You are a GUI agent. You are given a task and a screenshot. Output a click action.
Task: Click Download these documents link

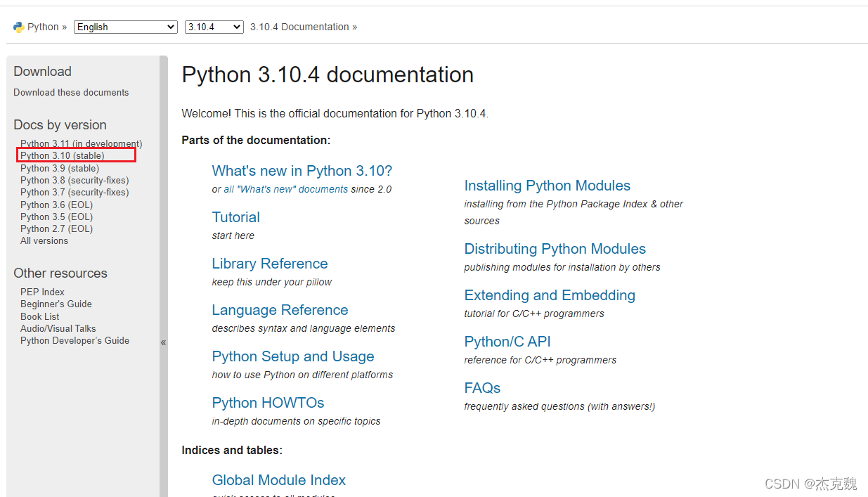[71, 92]
